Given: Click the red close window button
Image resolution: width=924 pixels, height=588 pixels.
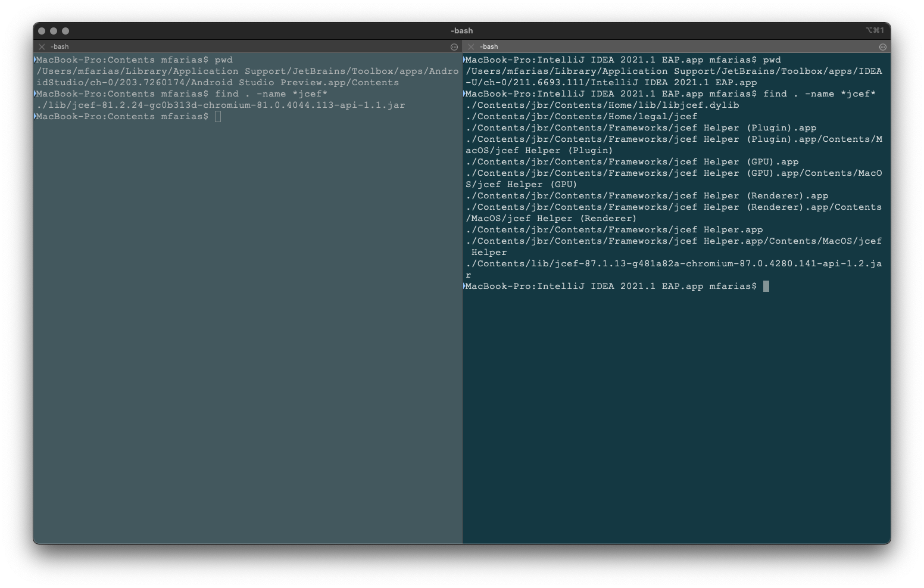Looking at the screenshot, I should point(42,31).
